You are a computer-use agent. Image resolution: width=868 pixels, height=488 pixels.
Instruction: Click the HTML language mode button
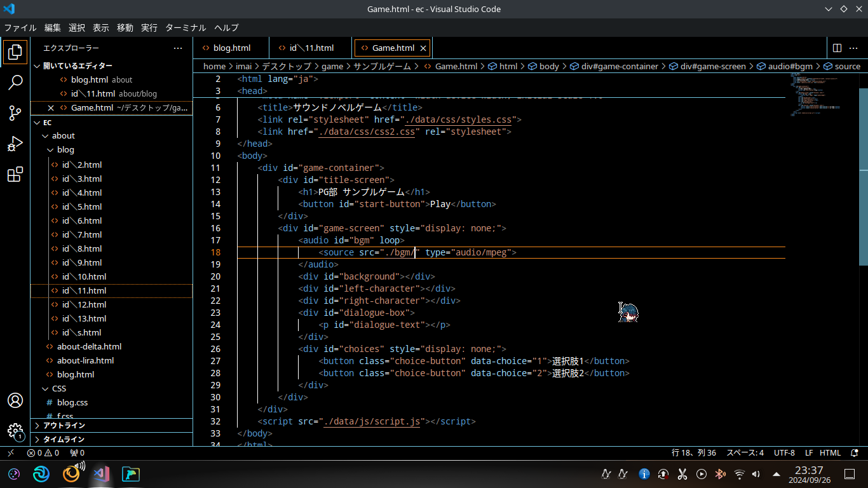[x=830, y=453]
